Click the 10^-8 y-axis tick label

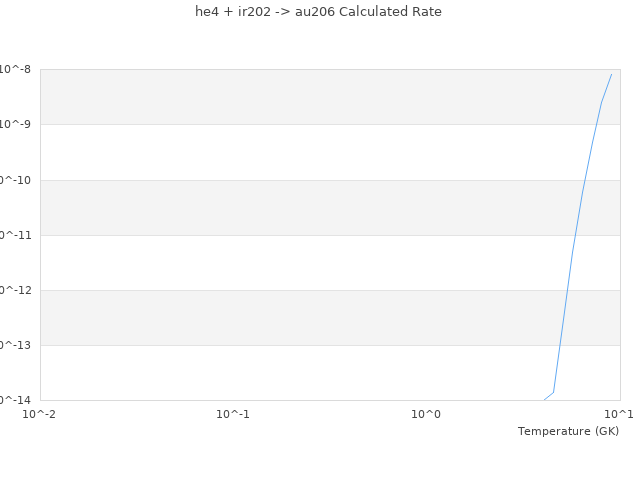point(16,69)
